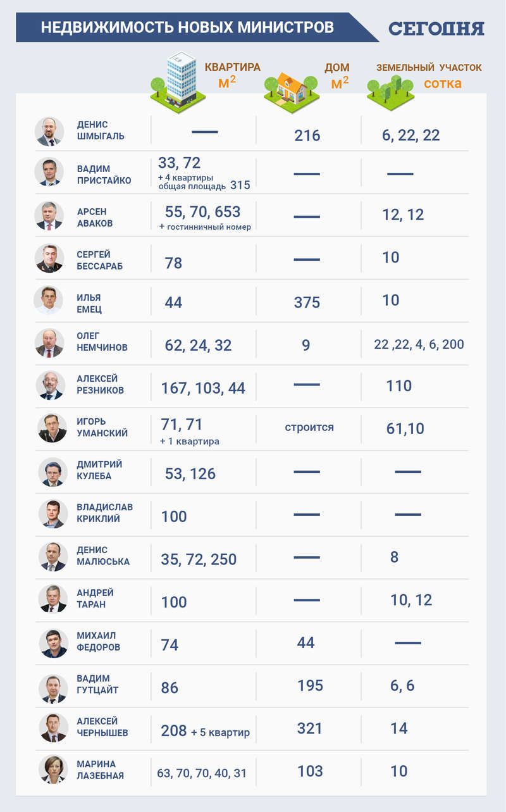Image resolution: width=506 pixels, height=812 pixels.
Task: Click the Сегодня logo
Action: [436, 28]
